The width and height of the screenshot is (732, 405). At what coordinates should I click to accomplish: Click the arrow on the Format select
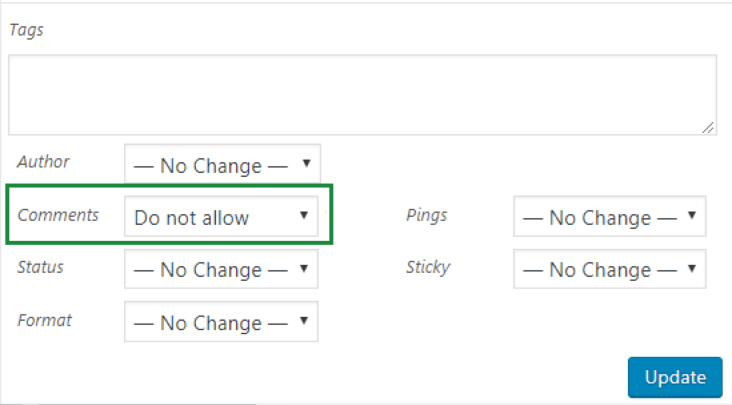[304, 321]
